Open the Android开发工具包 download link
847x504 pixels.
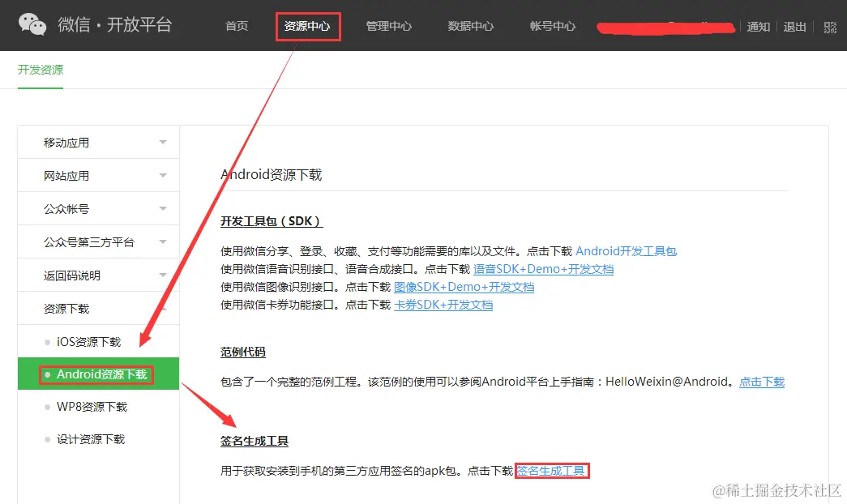click(x=626, y=251)
